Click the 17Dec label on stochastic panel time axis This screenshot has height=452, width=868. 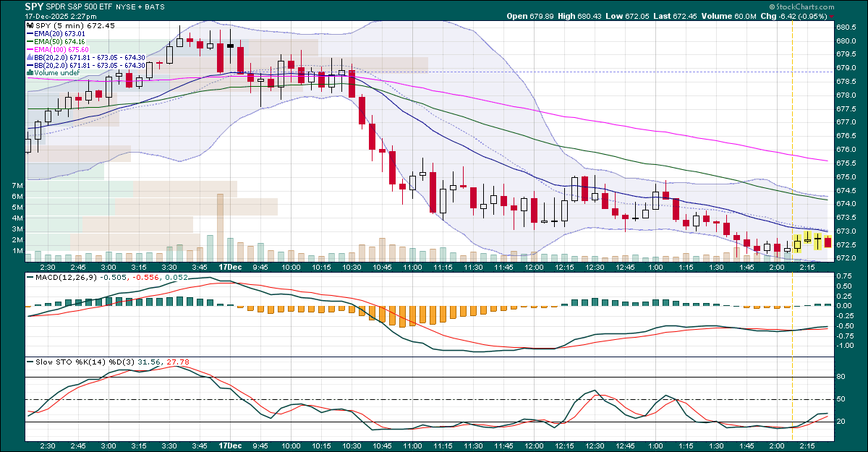(x=231, y=446)
